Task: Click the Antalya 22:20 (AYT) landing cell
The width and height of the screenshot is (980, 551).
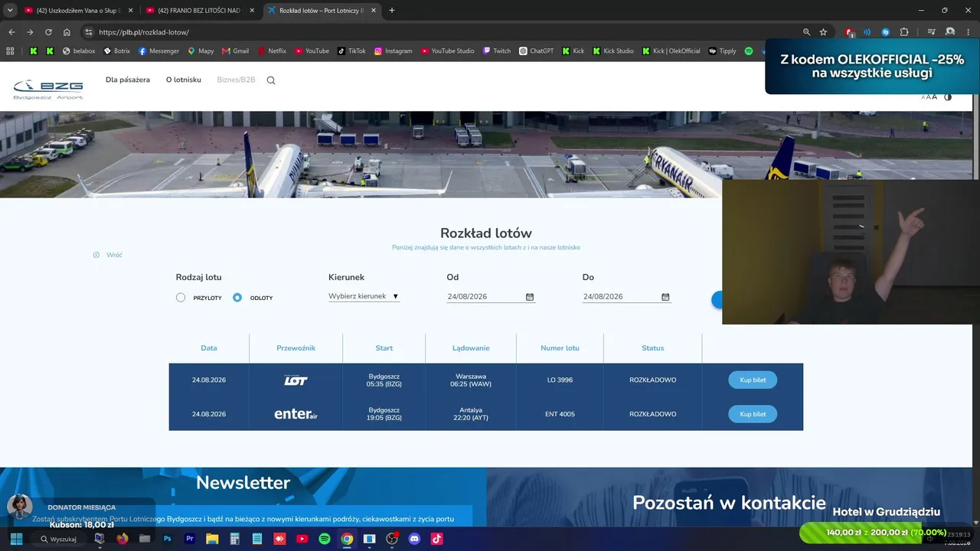Action: coord(471,414)
